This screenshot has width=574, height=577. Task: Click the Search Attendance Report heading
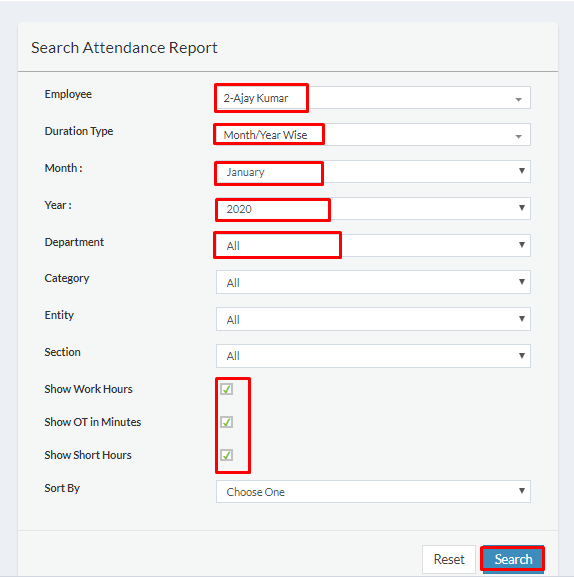pyautogui.click(x=124, y=48)
